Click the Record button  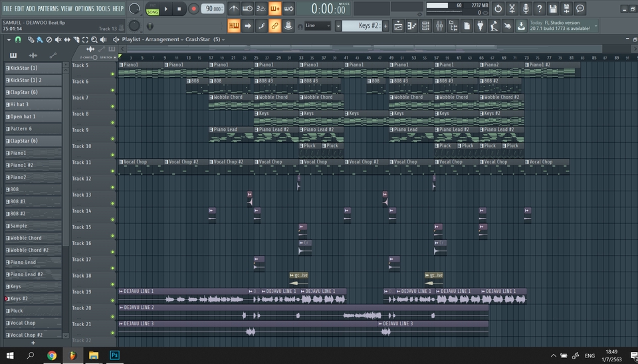193,9
